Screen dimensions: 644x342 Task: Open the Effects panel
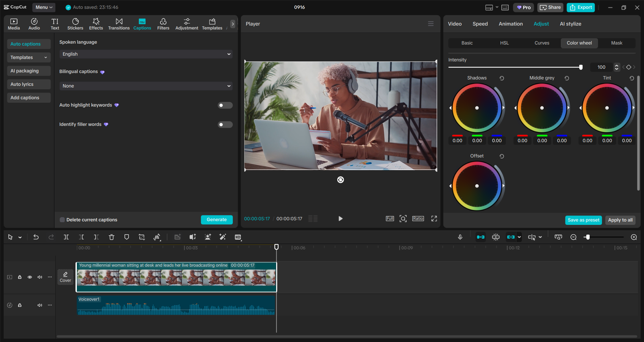[x=96, y=23]
